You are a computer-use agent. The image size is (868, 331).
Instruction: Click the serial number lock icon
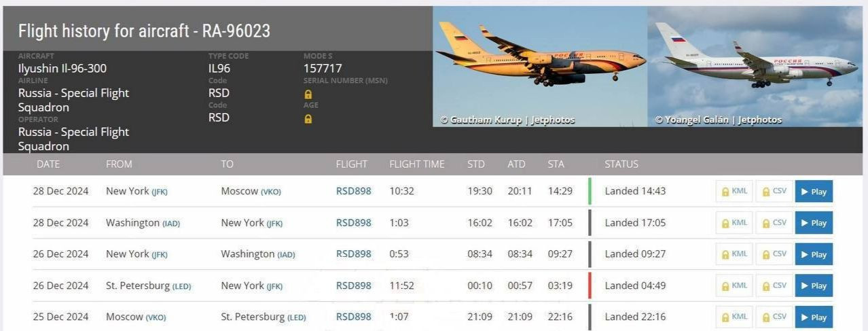pos(308,94)
